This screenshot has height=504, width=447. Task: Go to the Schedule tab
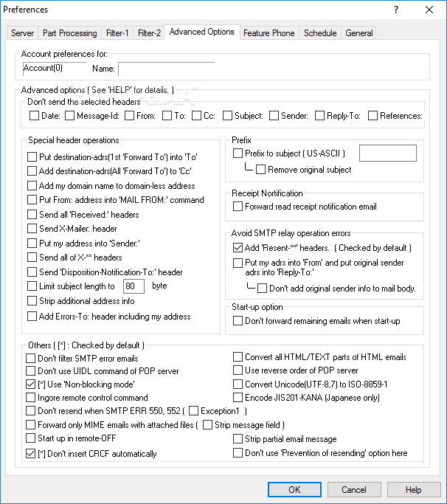(320, 33)
